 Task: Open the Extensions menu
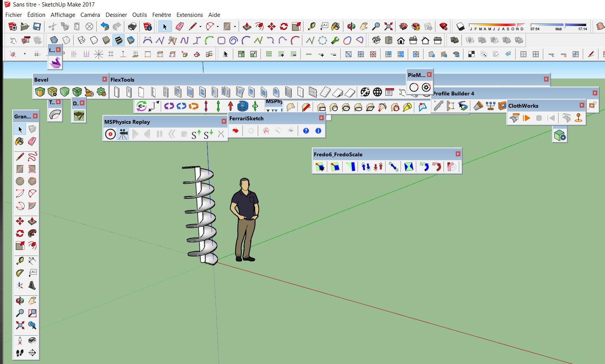[x=190, y=15]
